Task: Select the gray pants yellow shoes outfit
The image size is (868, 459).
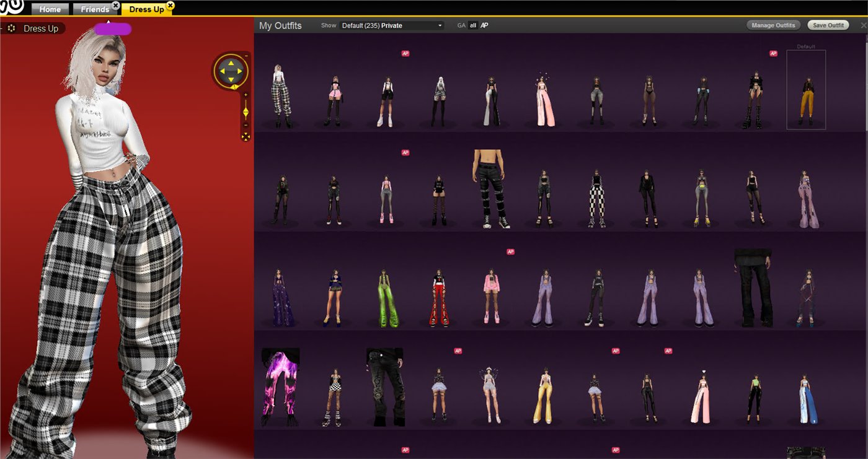Action: point(702,197)
